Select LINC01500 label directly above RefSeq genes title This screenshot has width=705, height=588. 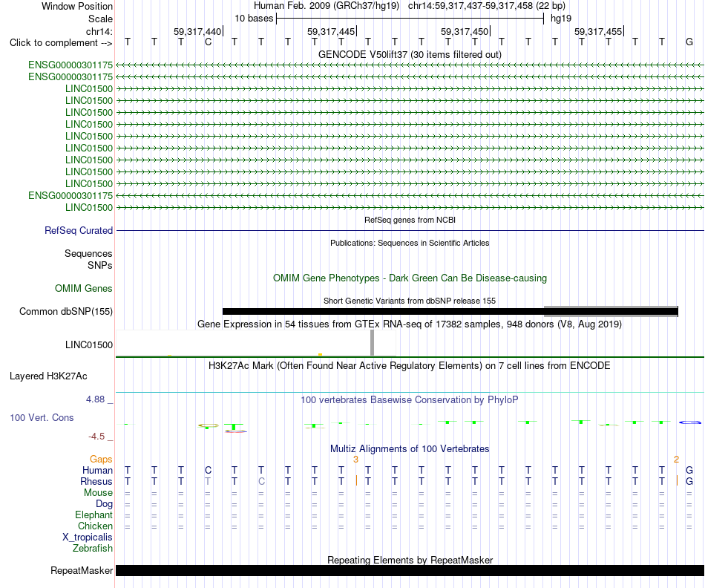(88, 207)
